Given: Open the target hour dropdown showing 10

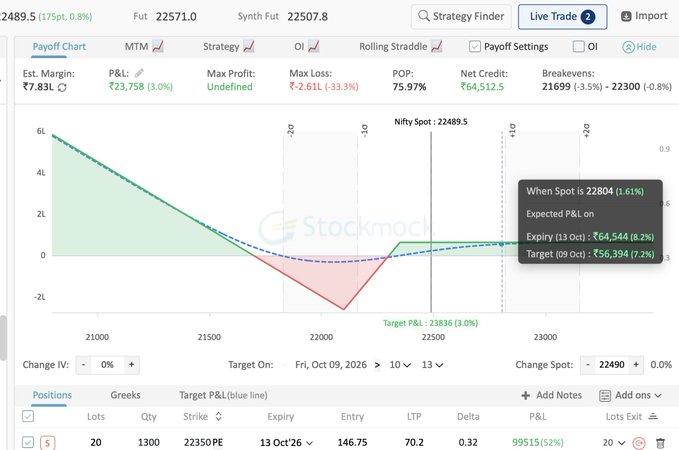Looking at the screenshot, I should pyautogui.click(x=400, y=365).
